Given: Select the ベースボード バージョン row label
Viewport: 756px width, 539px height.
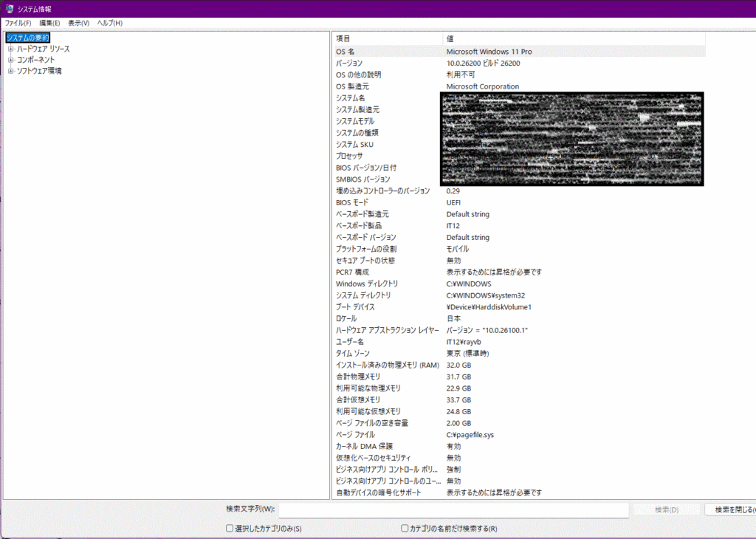Looking at the screenshot, I should [366, 237].
